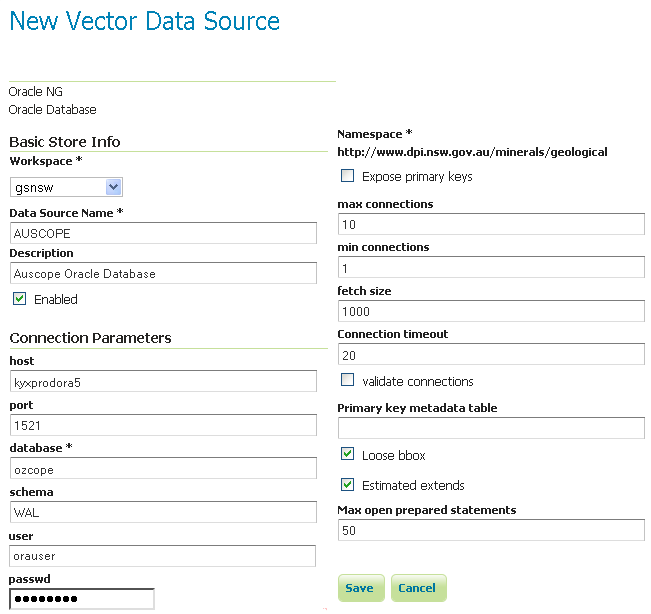Click the host input field

(163, 381)
